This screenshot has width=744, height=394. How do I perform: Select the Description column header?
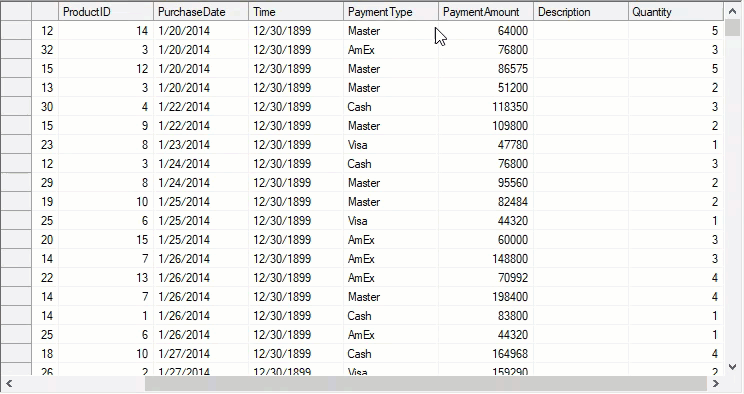(x=580, y=12)
